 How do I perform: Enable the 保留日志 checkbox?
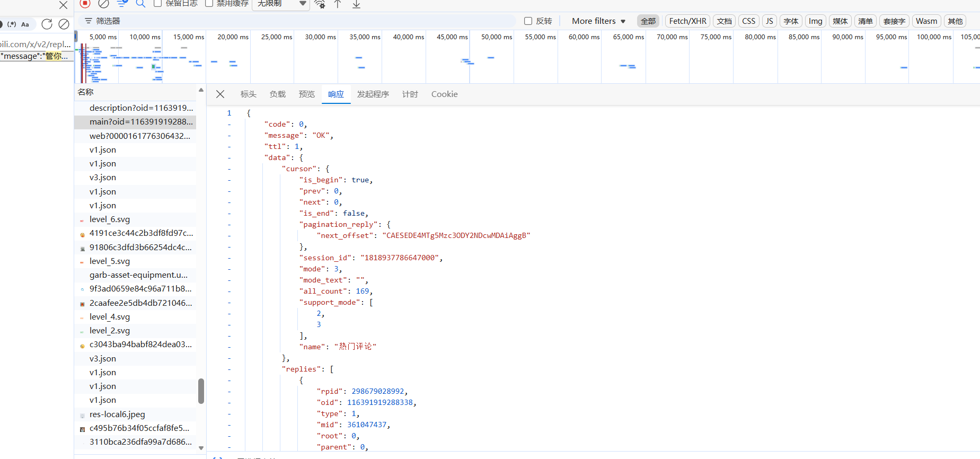157,3
